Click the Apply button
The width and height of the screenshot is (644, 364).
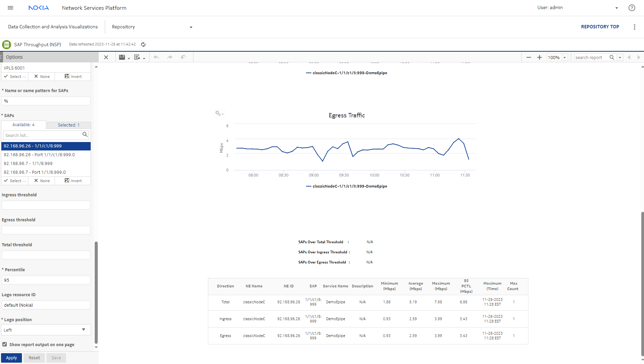tap(11, 358)
